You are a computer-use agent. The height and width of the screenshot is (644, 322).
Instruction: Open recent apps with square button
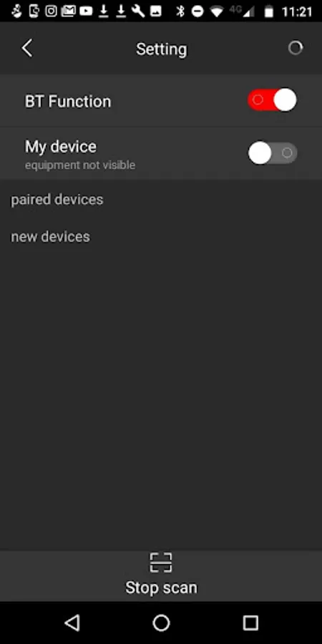pyautogui.click(x=250, y=623)
